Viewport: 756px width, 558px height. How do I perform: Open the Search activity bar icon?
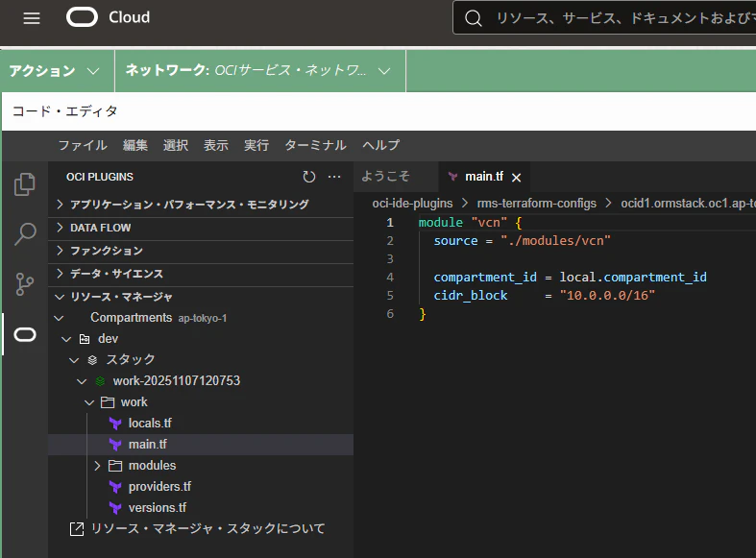(x=25, y=233)
